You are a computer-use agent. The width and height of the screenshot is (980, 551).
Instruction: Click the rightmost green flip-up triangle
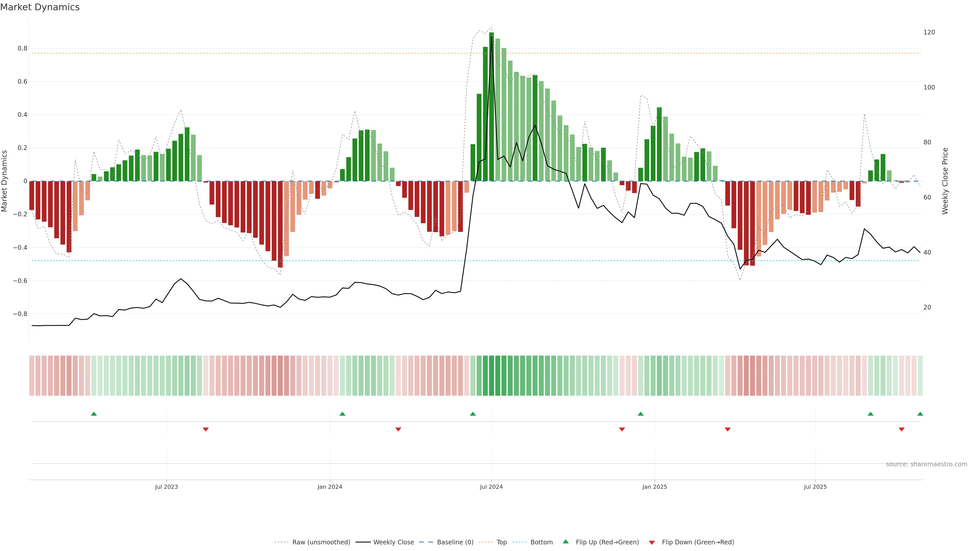click(920, 414)
